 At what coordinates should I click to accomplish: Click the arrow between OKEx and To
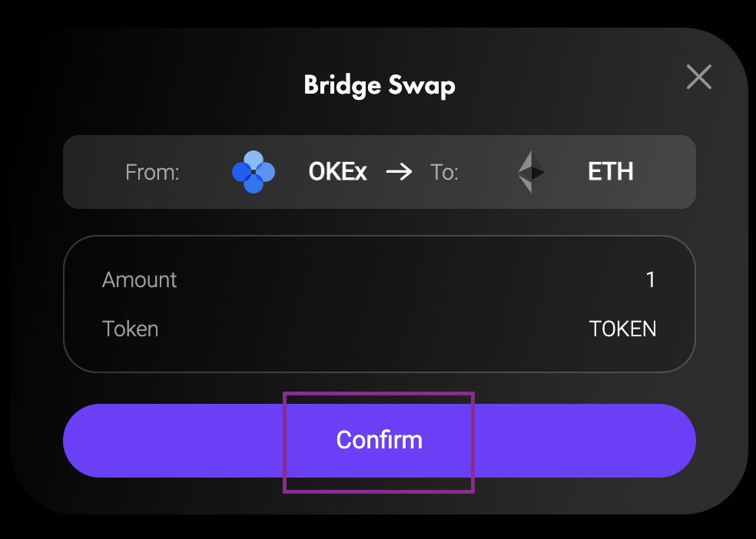[x=400, y=171]
